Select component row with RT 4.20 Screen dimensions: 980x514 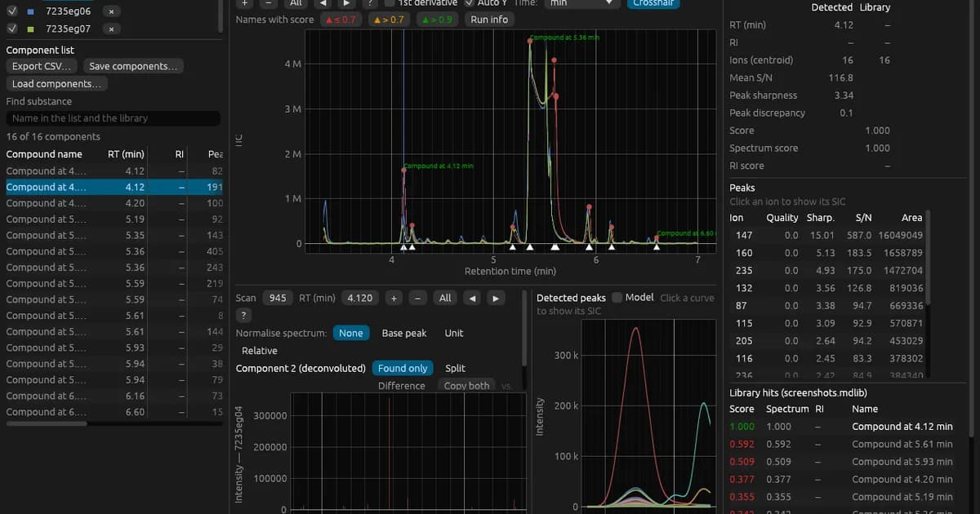click(114, 203)
